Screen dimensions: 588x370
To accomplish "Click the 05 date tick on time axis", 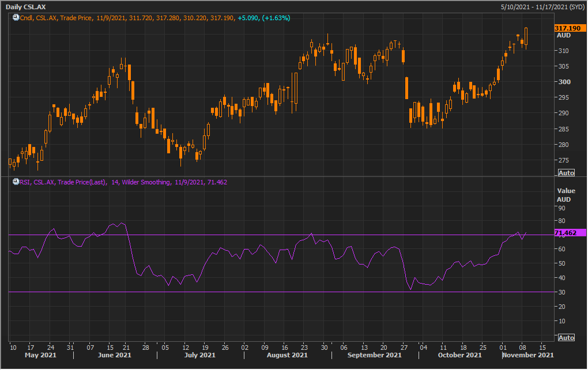I will (x=165, y=348).
